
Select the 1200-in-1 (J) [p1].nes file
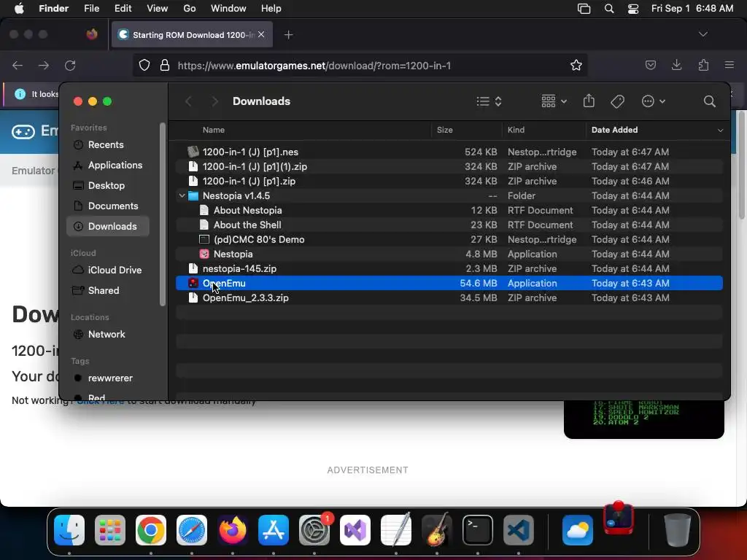449,152
